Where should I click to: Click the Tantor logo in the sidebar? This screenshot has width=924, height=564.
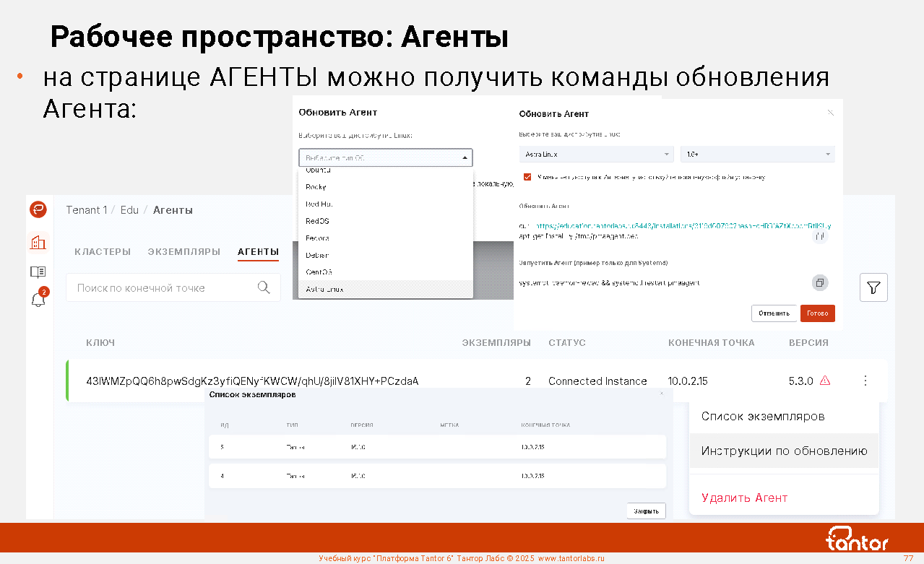pyautogui.click(x=38, y=210)
